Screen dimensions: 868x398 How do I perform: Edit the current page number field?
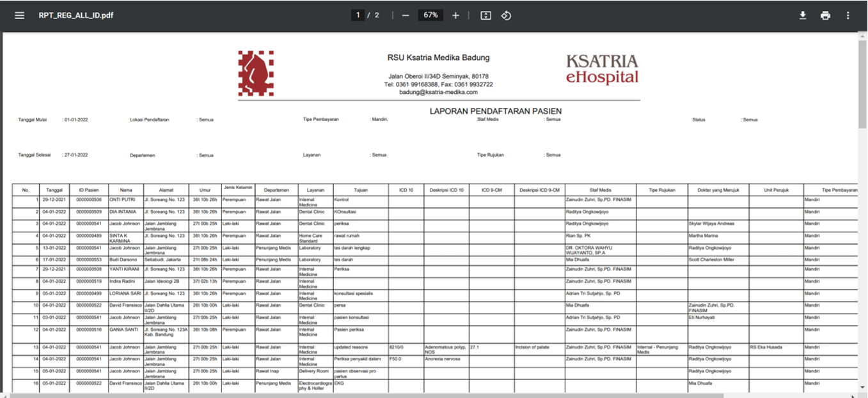tap(358, 15)
